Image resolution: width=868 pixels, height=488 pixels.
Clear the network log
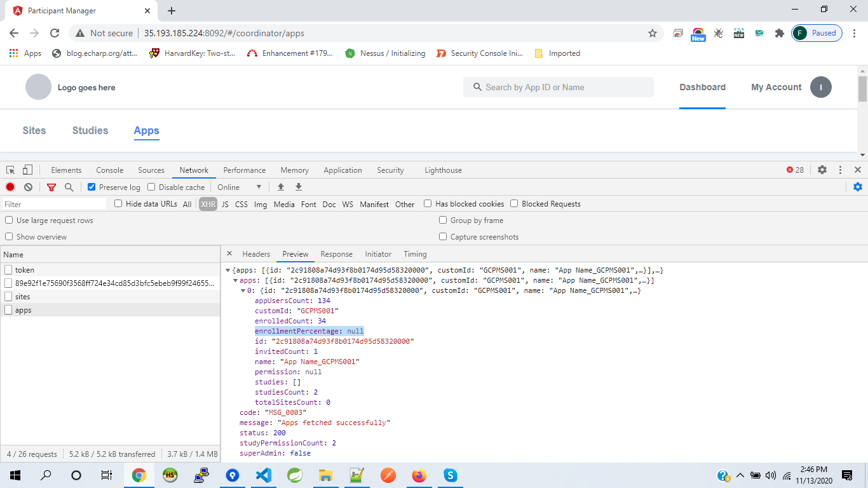tap(29, 187)
